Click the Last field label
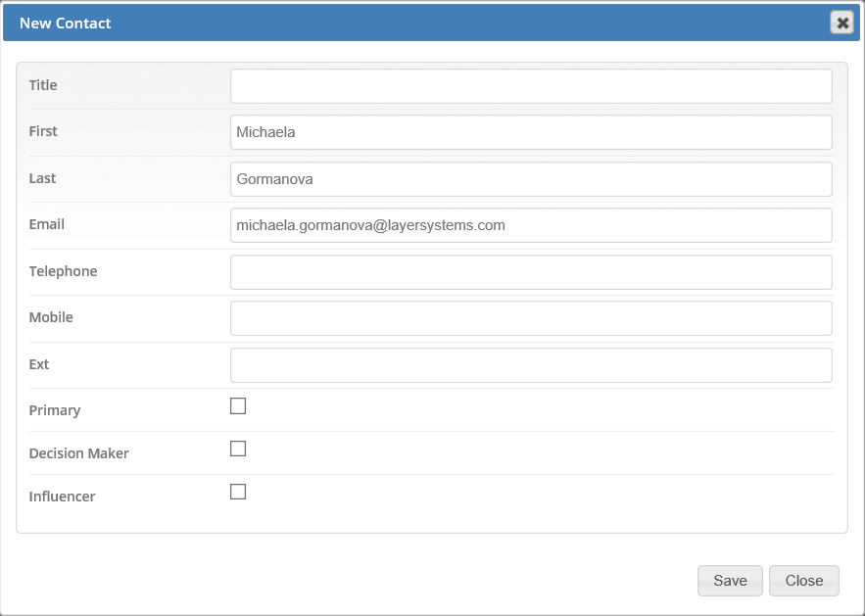Screen dimensions: 865x616 pos(42,178)
